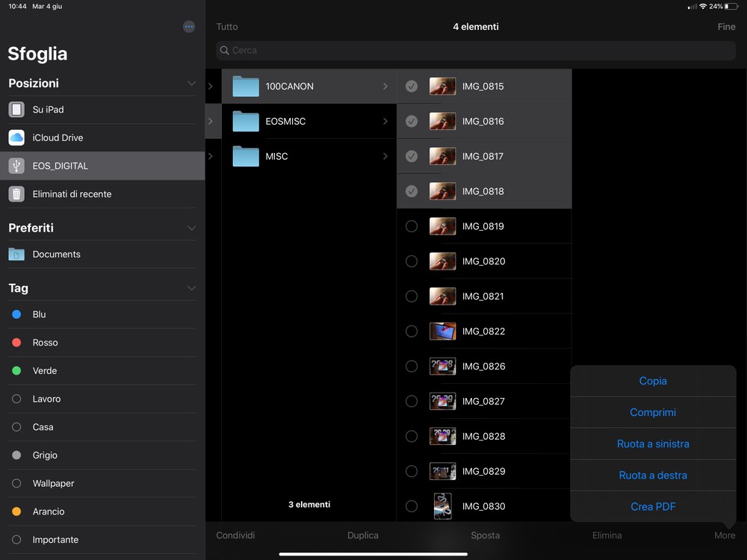Screen dimensions: 747x560
Task: Tap the battery indicator in the status bar
Action: click(731, 6)
